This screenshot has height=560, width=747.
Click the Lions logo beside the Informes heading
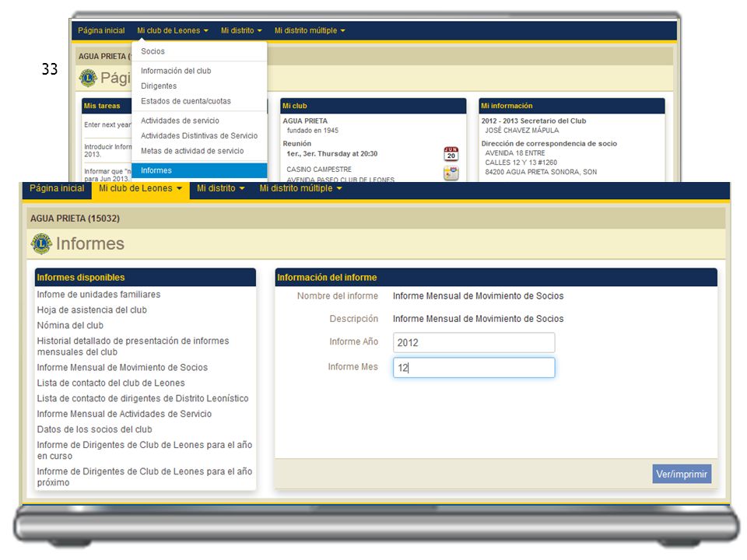41,243
